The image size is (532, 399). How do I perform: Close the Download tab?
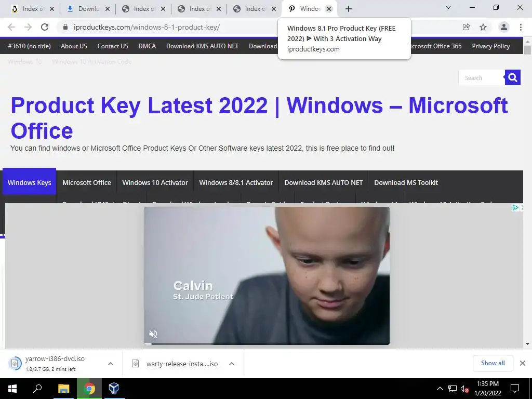coord(108,9)
